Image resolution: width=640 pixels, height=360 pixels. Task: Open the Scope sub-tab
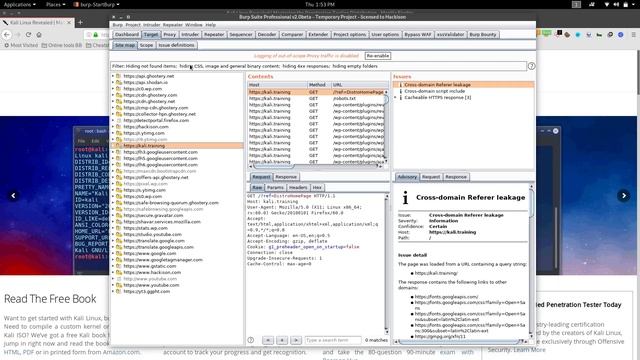[147, 45]
